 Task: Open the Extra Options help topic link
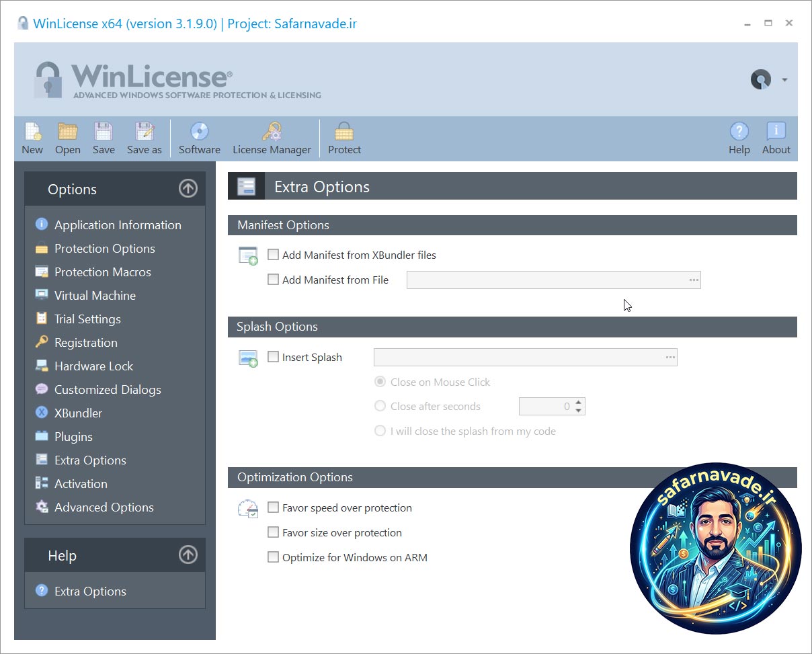tap(90, 591)
